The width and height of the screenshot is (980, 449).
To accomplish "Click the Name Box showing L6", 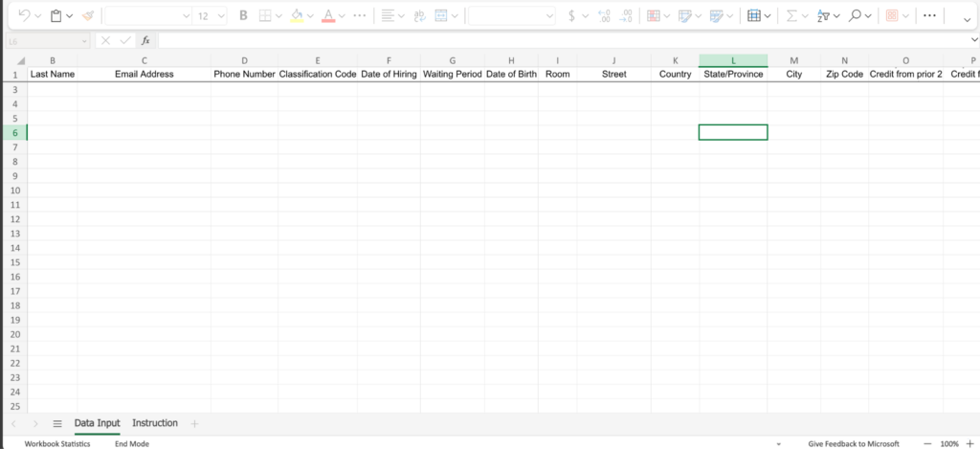I will pos(48,40).
